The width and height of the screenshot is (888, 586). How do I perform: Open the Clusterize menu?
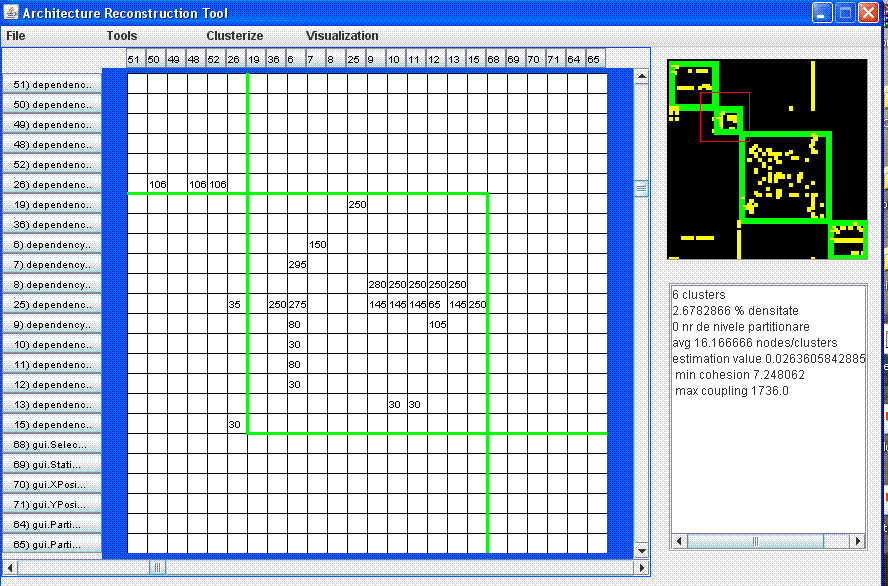235,36
